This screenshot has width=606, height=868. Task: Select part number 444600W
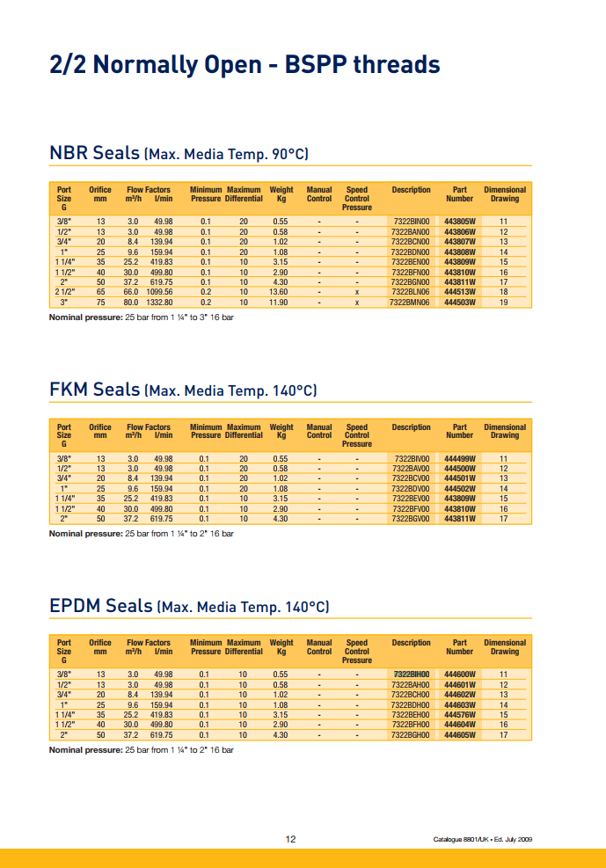459,675
